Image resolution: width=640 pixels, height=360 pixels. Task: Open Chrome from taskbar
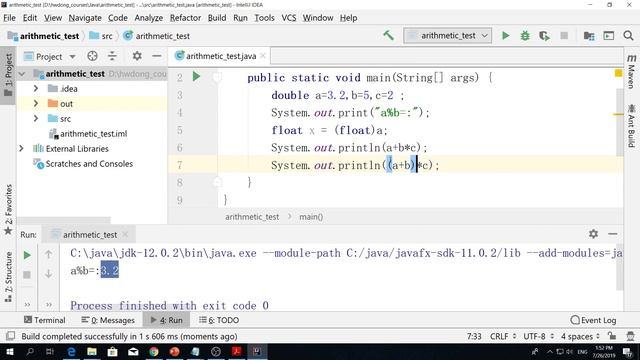(154, 351)
